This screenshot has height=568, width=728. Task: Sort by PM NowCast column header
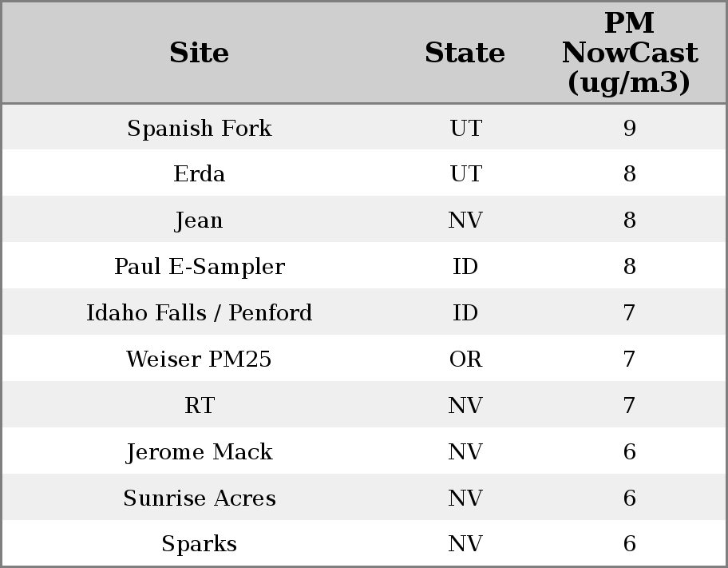[629, 54]
